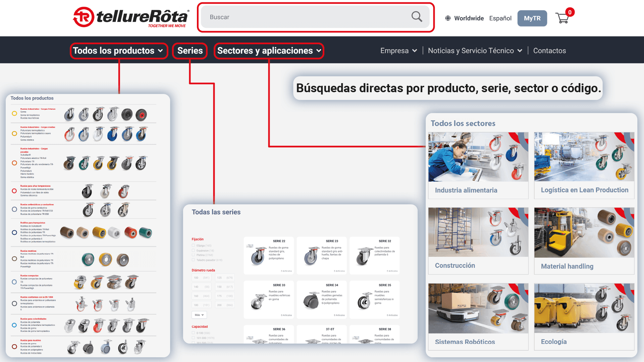Expand the Más diameter options
The height and width of the screenshot is (362, 644).
(199, 315)
